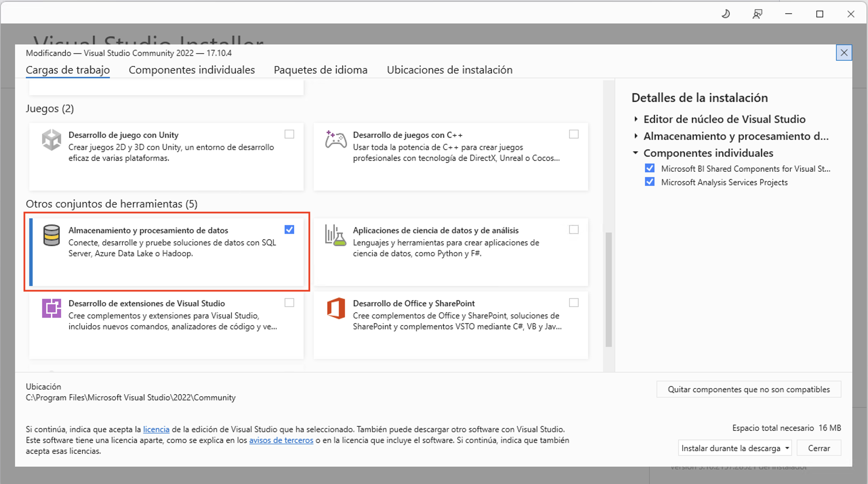Select Desarrollo de juegos con C++ title

[x=408, y=135]
